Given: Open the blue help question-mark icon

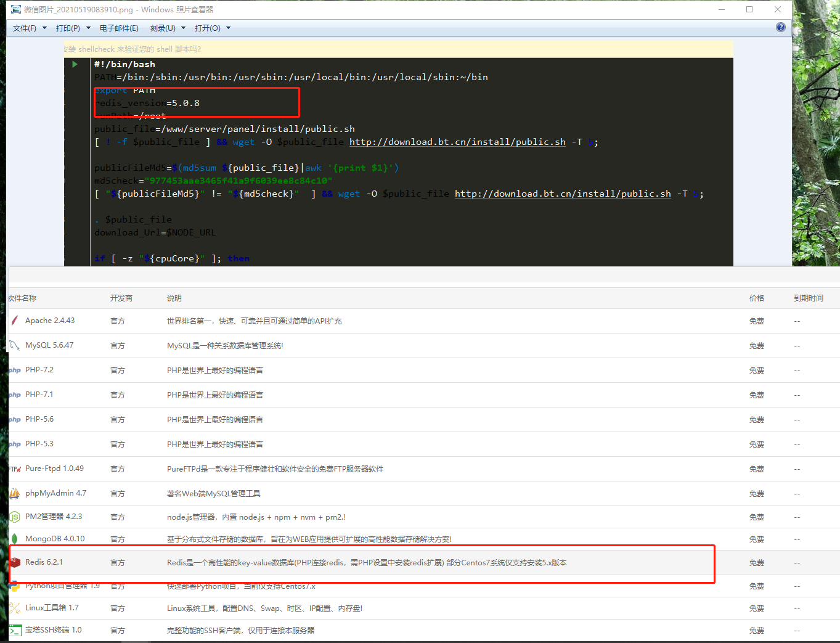Looking at the screenshot, I should [x=781, y=27].
